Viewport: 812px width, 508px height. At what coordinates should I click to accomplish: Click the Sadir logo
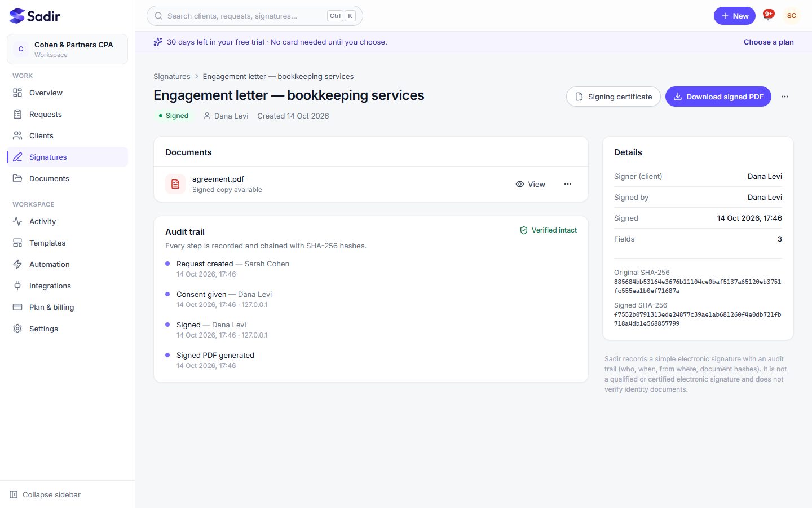click(x=35, y=16)
